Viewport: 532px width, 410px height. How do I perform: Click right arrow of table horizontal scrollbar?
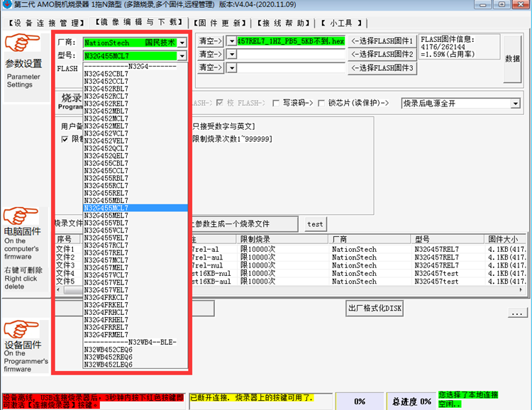click(x=521, y=289)
